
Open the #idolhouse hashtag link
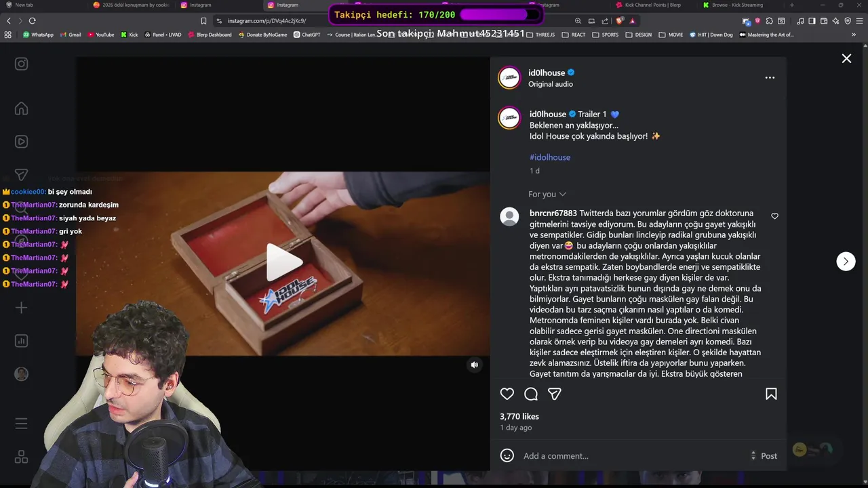[x=550, y=157]
